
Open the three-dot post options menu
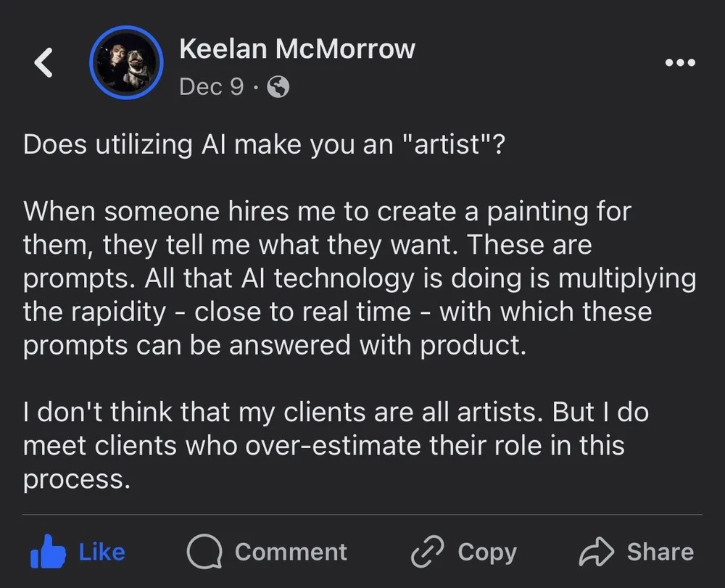pos(680,62)
